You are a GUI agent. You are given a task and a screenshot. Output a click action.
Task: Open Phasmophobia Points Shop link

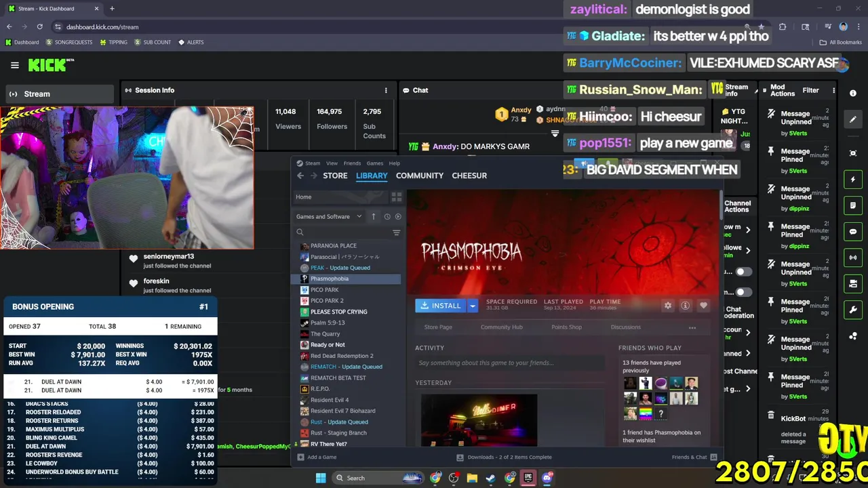coord(567,327)
